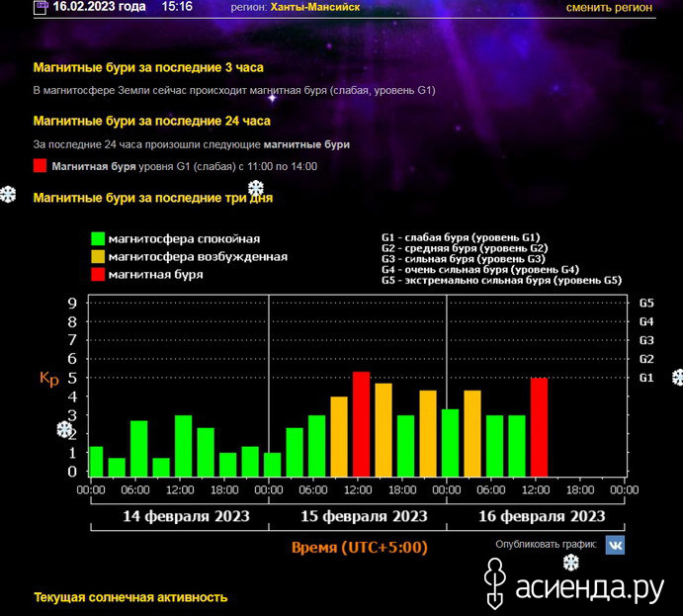The height and width of the screenshot is (616, 683).
Task: Click the 'Время (UTC+5:00)' axis caption
Action: pyautogui.click(x=360, y=547)
